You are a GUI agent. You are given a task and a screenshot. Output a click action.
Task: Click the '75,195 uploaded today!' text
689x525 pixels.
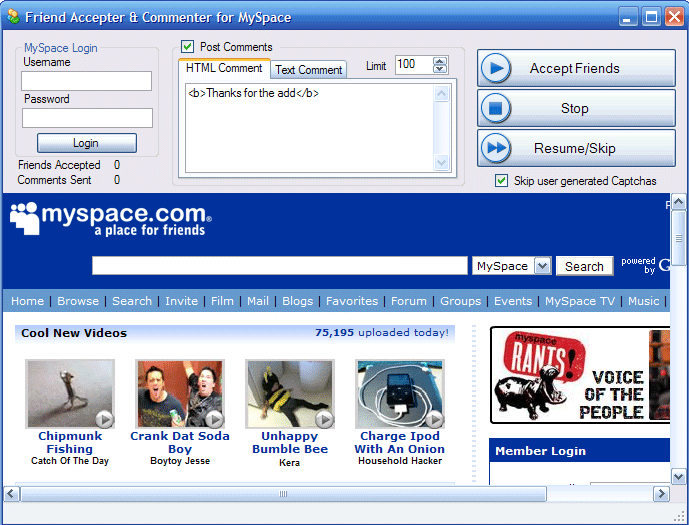(382, 333)
